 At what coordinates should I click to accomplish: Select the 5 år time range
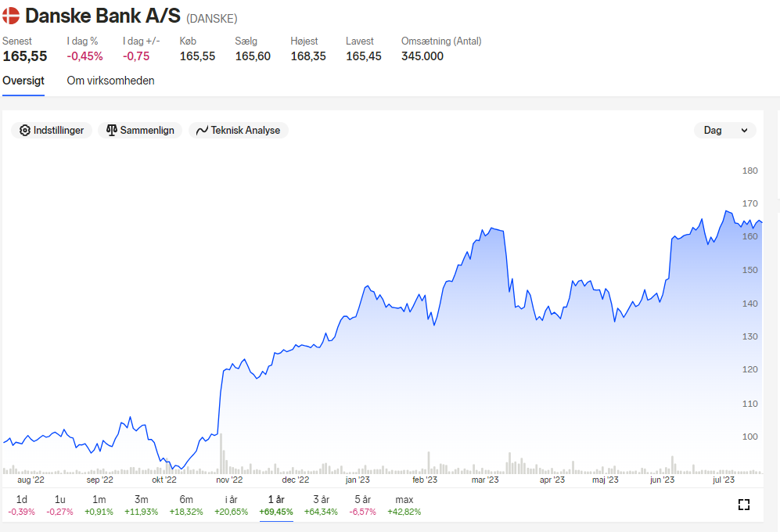[363, 505]
